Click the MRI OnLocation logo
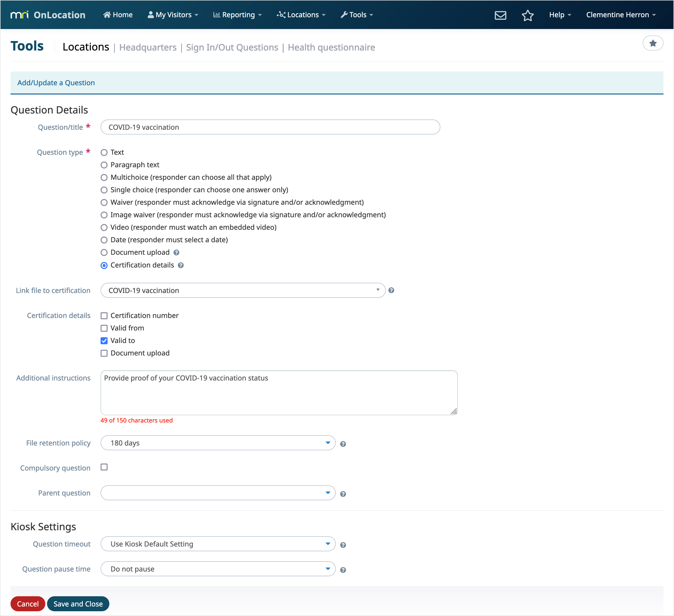Screen dimensions: 674x616 pyautogui.click(x=48, y=15)
